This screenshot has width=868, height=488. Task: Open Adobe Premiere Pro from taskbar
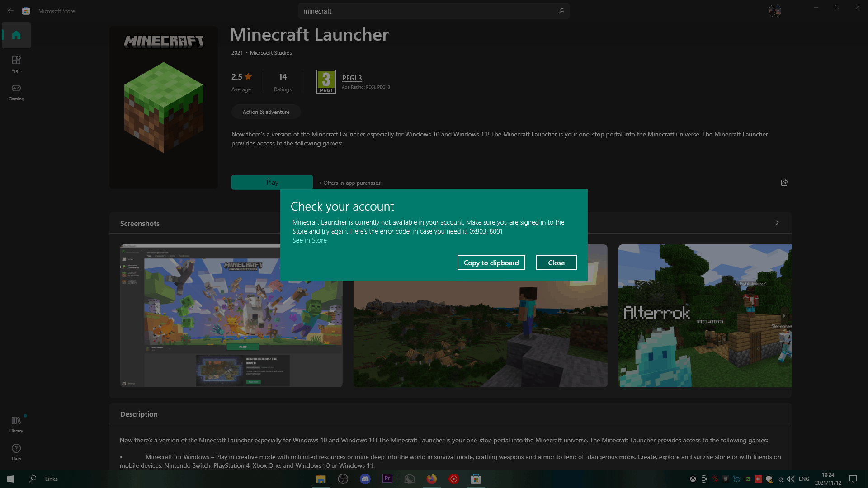[x=387, y=479]
